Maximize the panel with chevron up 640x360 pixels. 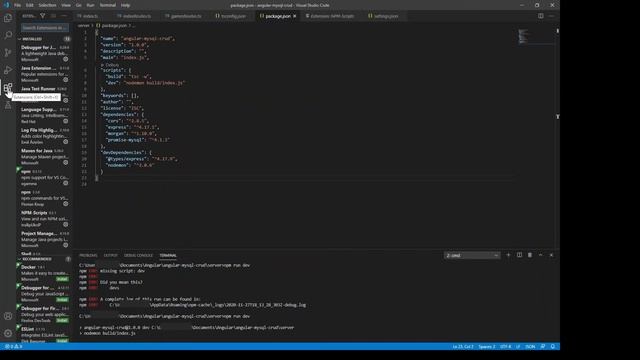(541, 255)
